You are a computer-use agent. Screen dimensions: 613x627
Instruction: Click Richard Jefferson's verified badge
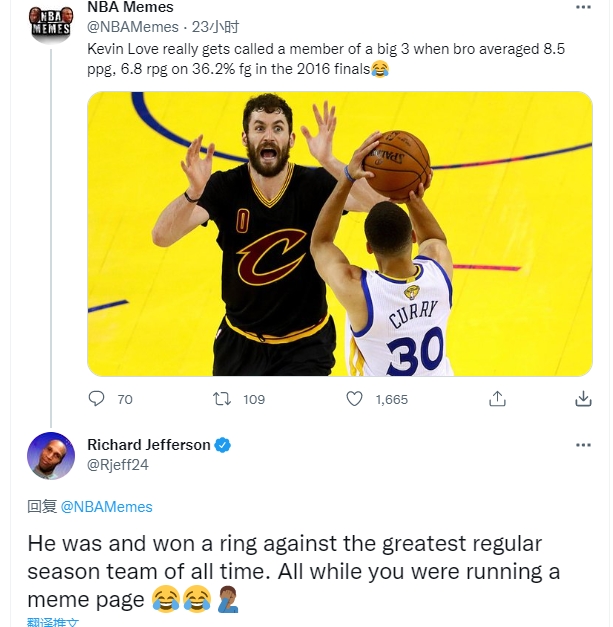(224, 445)
